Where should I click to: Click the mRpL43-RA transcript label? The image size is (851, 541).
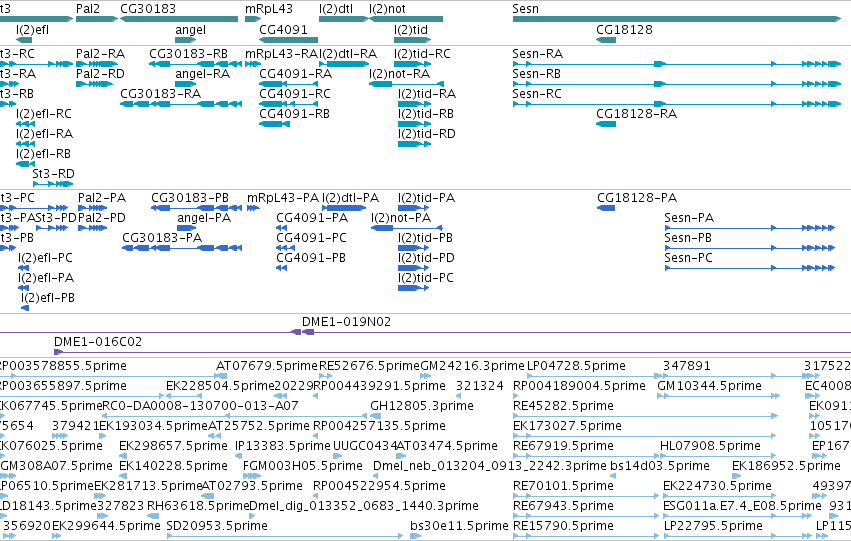tap(282, 54)
